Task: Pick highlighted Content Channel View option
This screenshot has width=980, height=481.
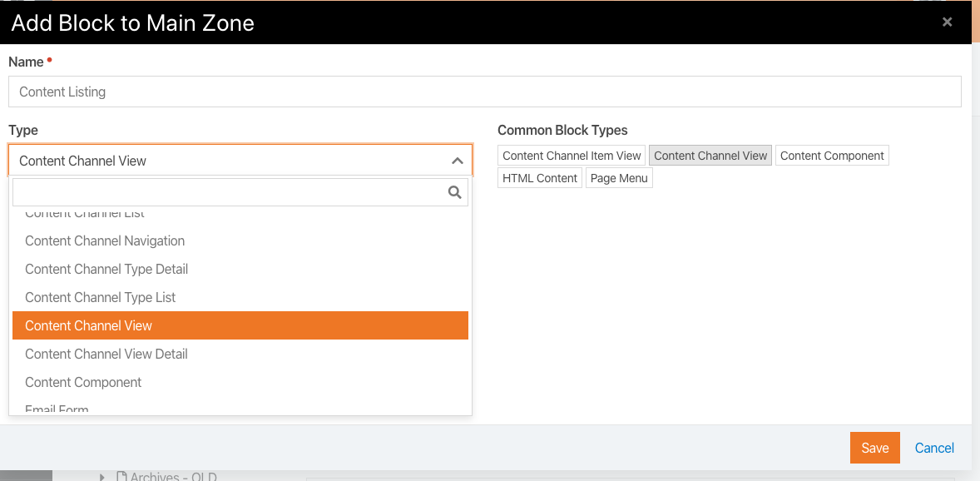Action: [240, 325]
